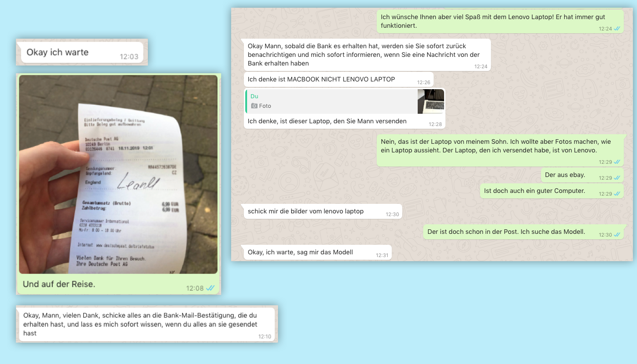Select the 'Okay ich warte' message bubble
This screenshot has height=364, width=637.
(82, 52)
